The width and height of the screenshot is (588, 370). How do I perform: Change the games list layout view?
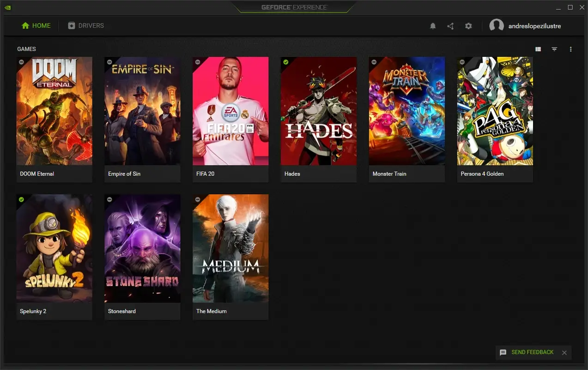click(x=538, y=49)
